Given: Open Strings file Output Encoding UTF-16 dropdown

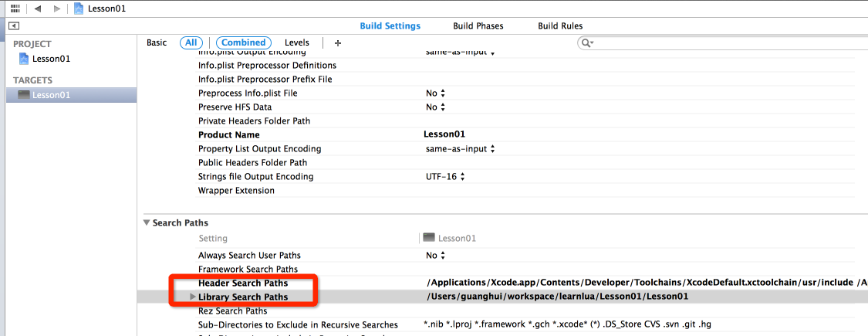Looking at the screenshot, I should click(x=446, y=177).
